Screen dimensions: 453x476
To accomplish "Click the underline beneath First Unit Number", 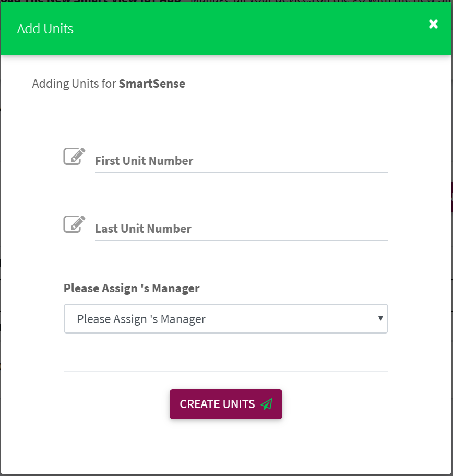I will click(242, 173).
